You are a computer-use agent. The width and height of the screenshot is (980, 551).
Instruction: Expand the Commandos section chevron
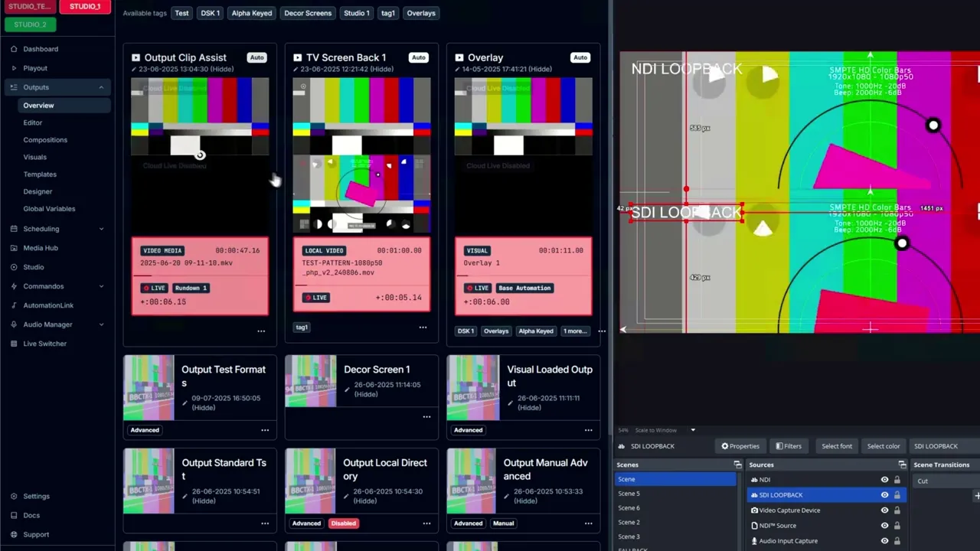(101, 286)
